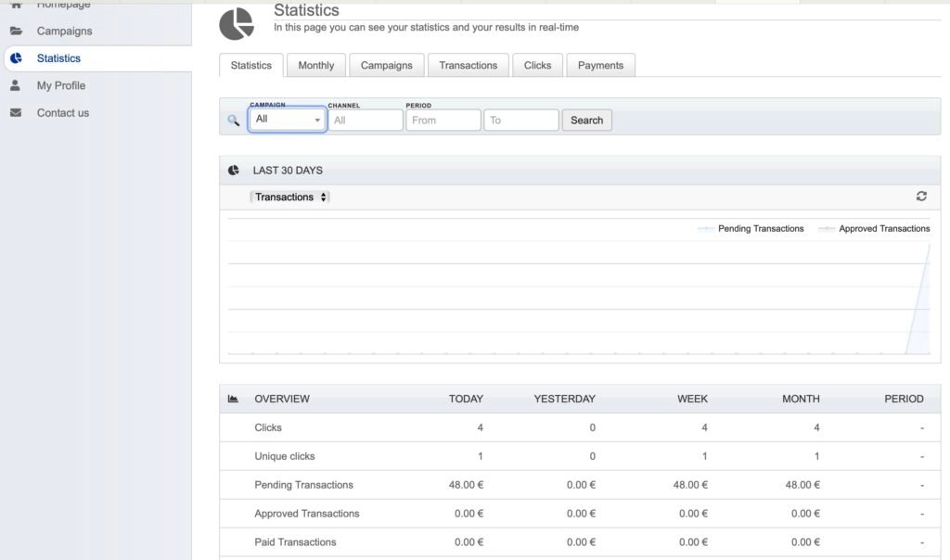
Task: Open My Profile from sidebar
Action: tap(61, 85)
